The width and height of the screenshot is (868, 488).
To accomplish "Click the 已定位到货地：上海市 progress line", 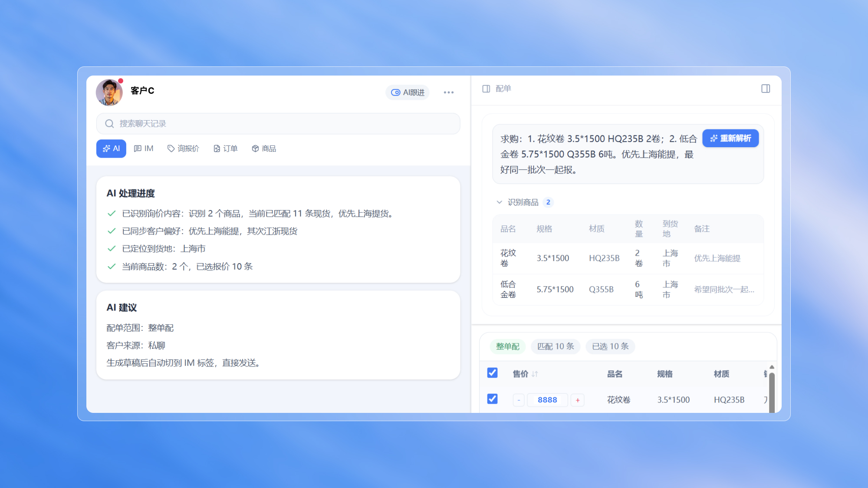I will pos(164,249).
